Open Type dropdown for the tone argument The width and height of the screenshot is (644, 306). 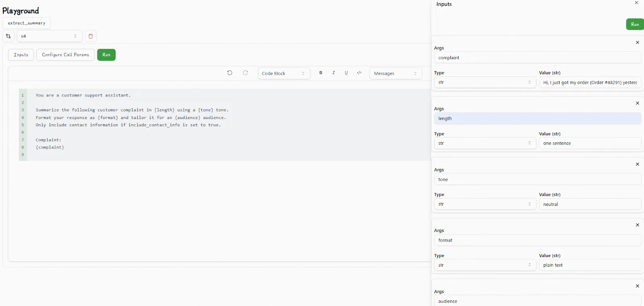[485, 204]
